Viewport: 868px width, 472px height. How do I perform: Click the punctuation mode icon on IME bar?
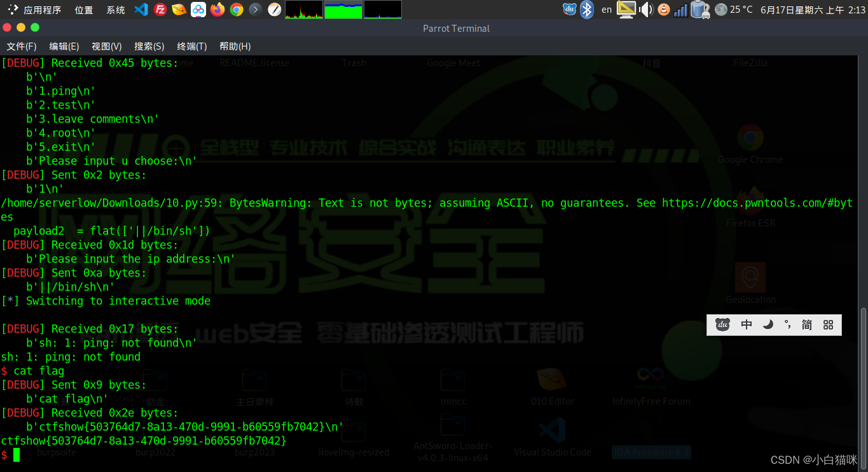point(788,324)
